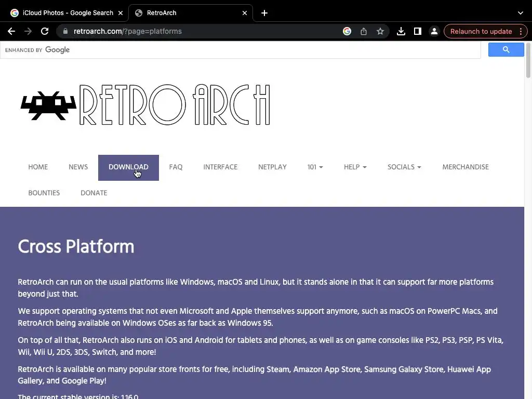
Task: Open the DONATE page
Action: tap(94, 193)
